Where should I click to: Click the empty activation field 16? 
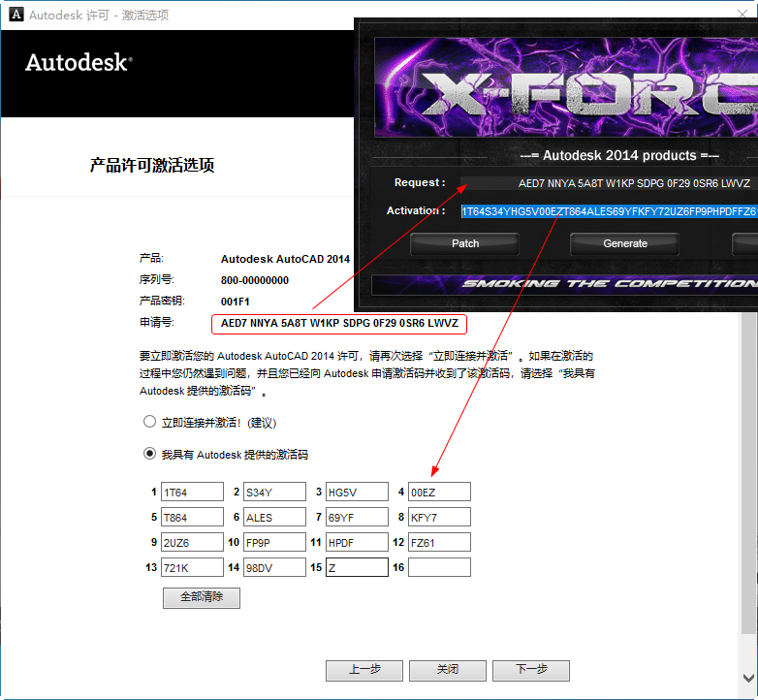coord(439,568)
